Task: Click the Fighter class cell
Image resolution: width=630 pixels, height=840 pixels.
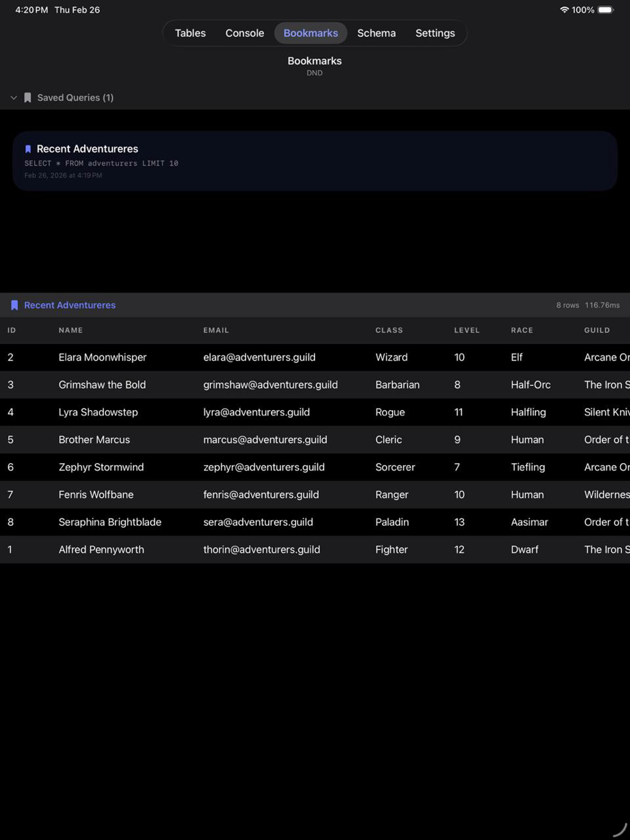Action: tap(392, 549)
